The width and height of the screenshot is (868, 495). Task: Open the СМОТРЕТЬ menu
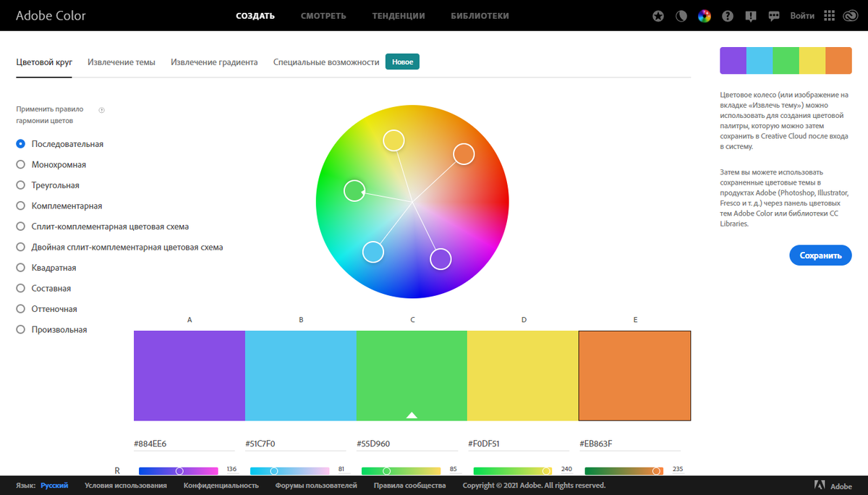point(323,16)
